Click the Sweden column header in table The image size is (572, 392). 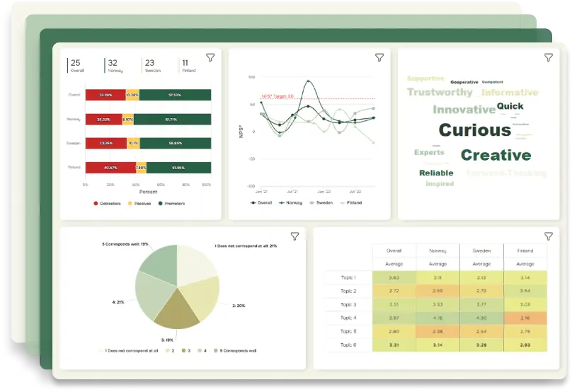coord(481,250)
